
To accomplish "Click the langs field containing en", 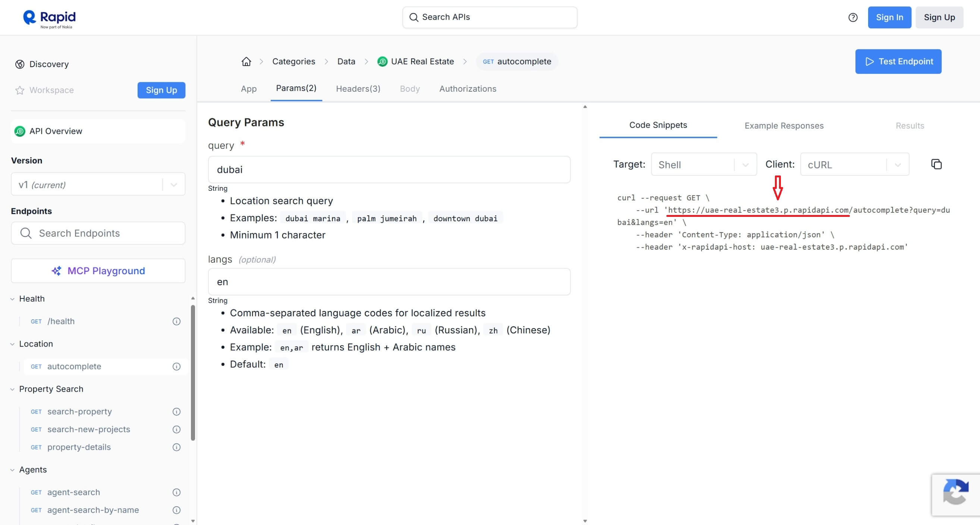I will click(x=389, y=282).
